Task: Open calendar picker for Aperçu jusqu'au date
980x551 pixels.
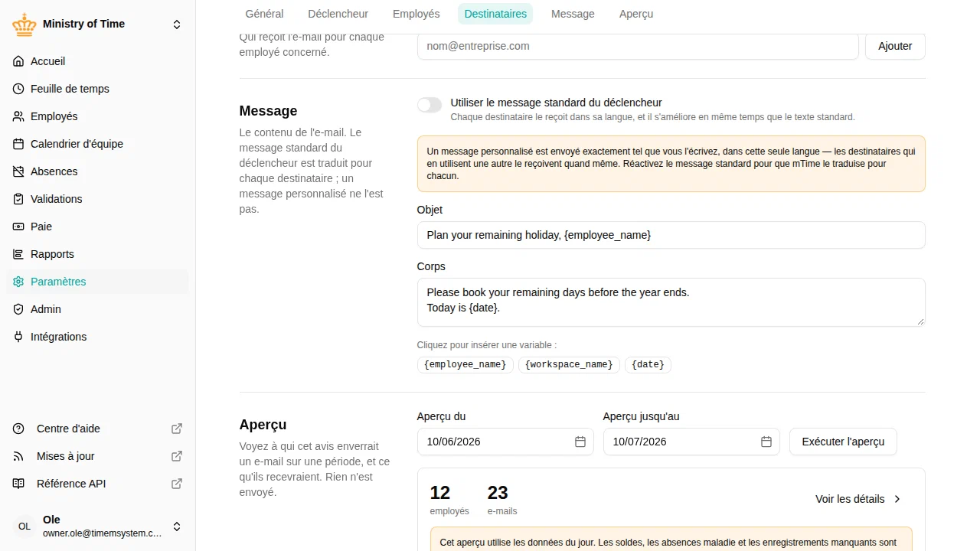Action: (x=766, y=442)
